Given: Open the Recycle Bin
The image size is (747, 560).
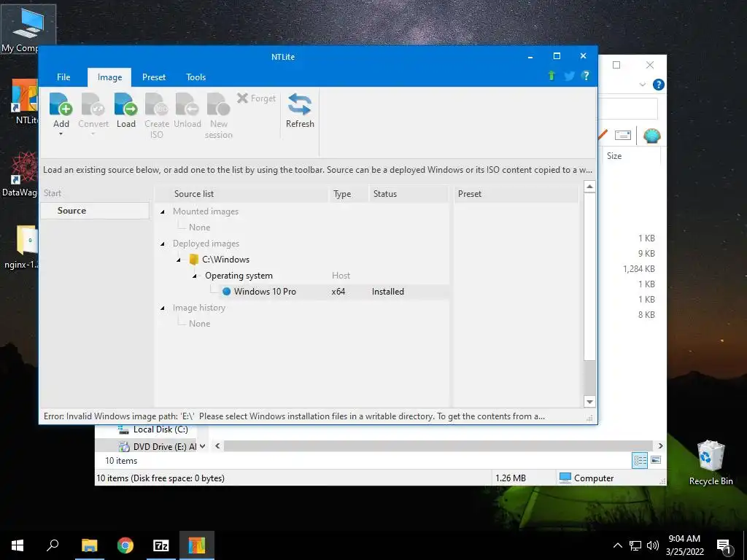Looking at the screenshot, I should point(711,462).
